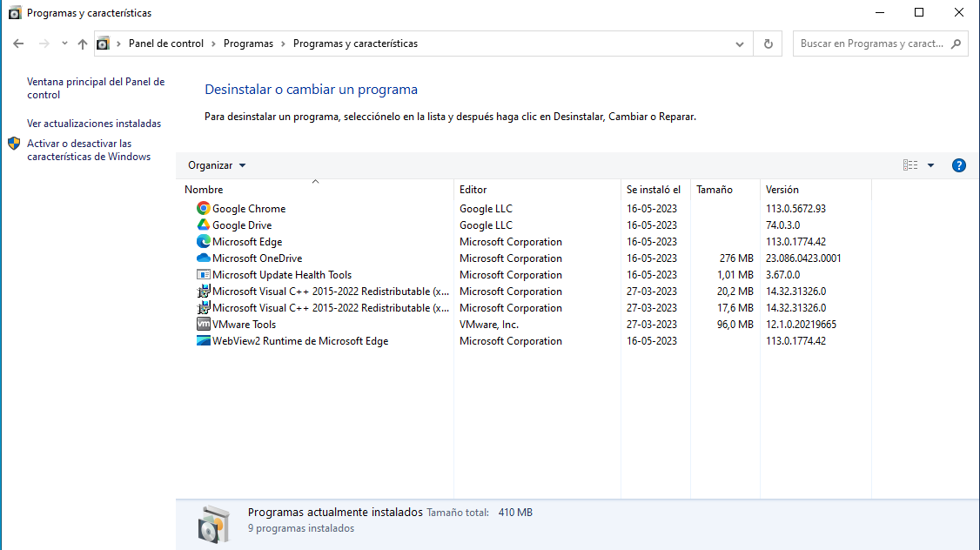Click the Microsoft Update Health Tools icon

click(x=203, y=274)
